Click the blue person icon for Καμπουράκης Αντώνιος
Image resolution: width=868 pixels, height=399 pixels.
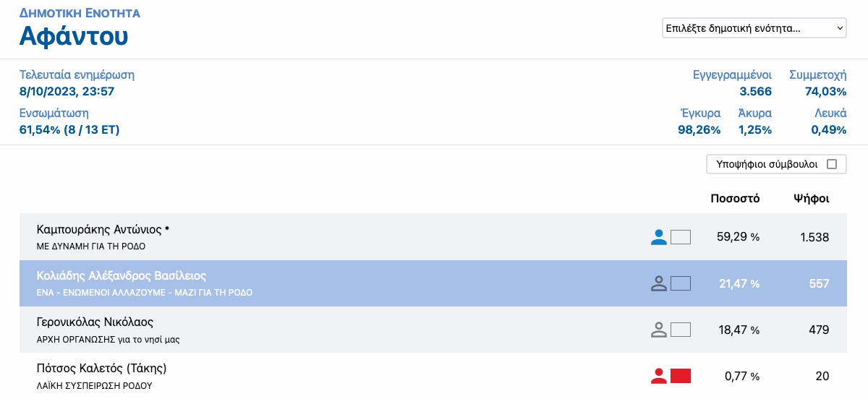pyautogui.click(x=658, y=237)
